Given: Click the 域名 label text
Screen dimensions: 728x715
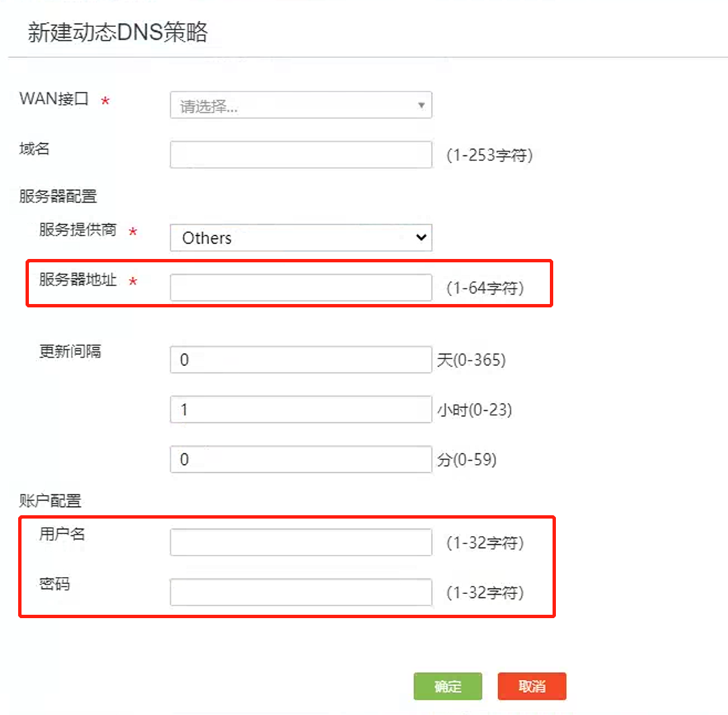Looking at the screenshot, I should coord(34,149).
